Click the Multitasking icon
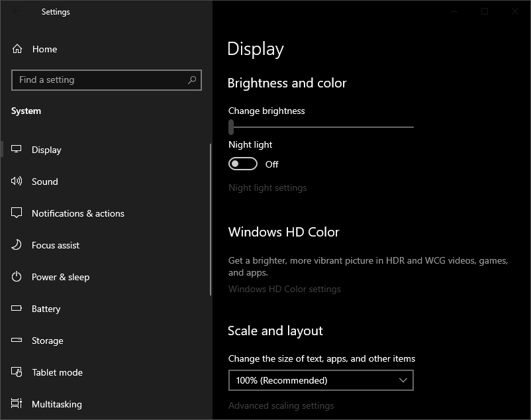This screenshot has width=531, height=420. (x=17, y=404)
